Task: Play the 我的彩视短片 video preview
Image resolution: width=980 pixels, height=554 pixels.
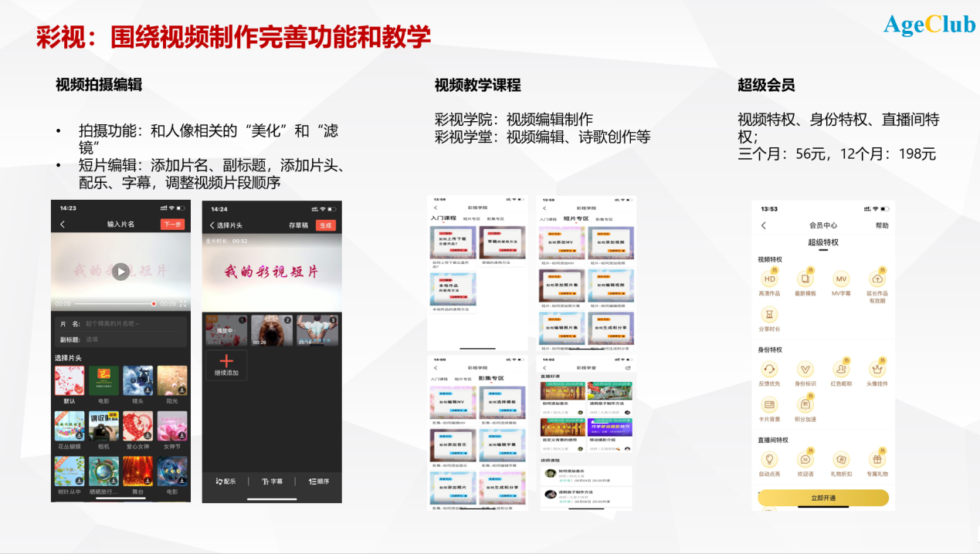Action: 120,272
